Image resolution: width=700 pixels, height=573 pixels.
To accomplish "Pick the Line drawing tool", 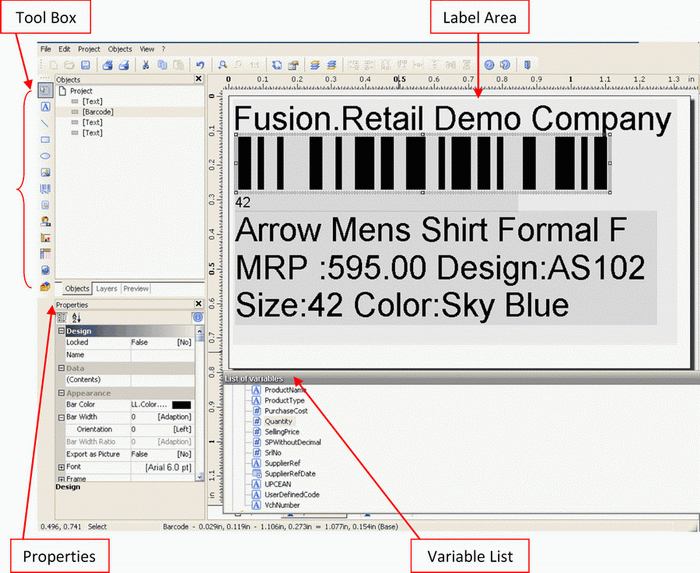I will tap(46, 124).
